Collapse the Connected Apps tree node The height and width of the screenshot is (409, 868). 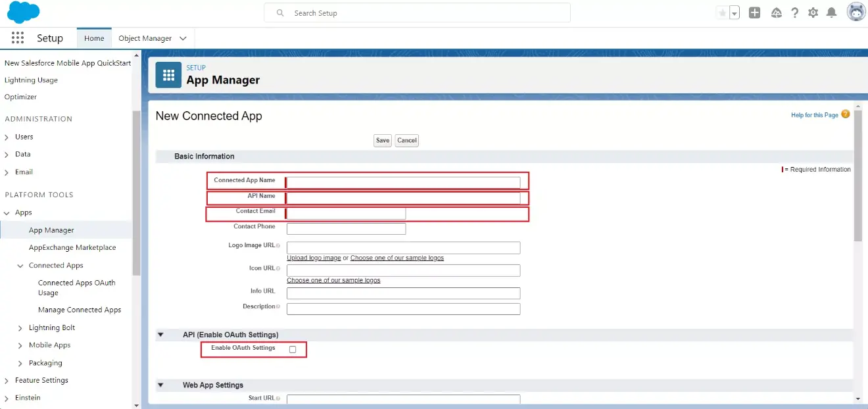(x=20, y=266)
